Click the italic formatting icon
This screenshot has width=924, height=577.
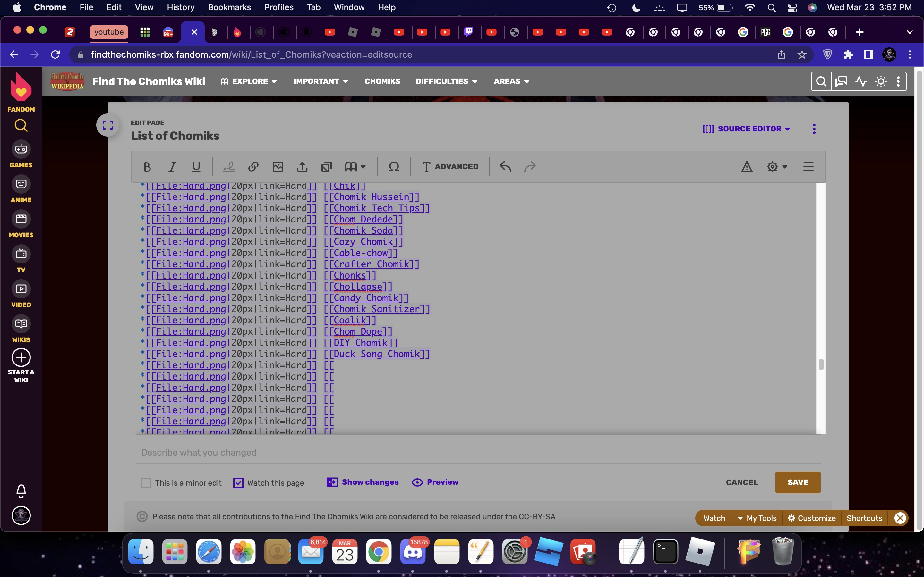172,167
